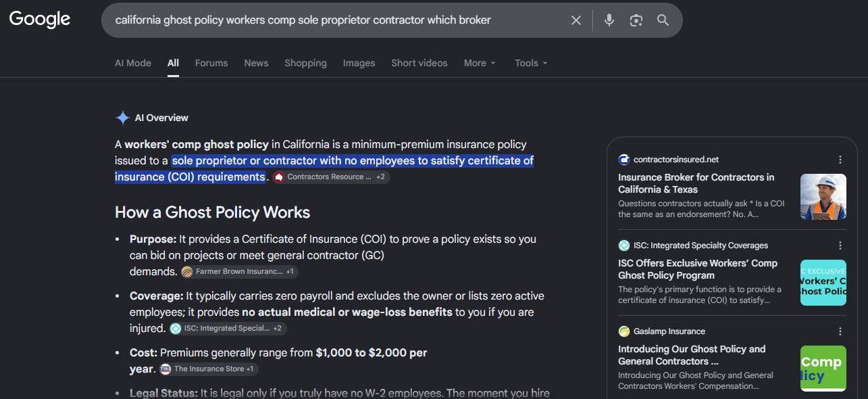868x399 pixels.
Task: Switch to Images tab
Action: click(359, 63)
